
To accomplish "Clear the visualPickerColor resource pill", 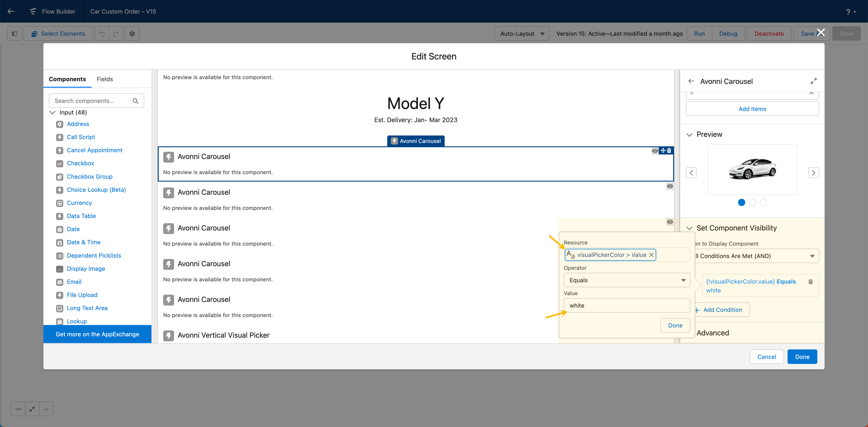I will pos(651,255).
